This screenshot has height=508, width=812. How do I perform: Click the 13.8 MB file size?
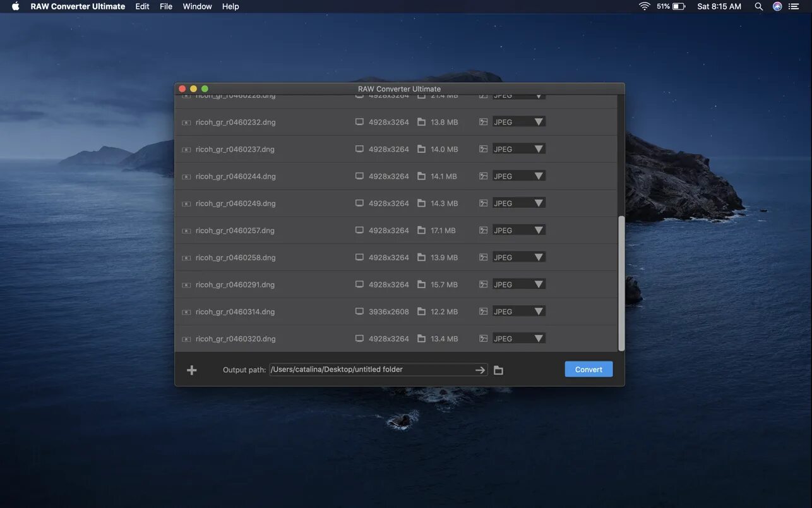[445, 123]
